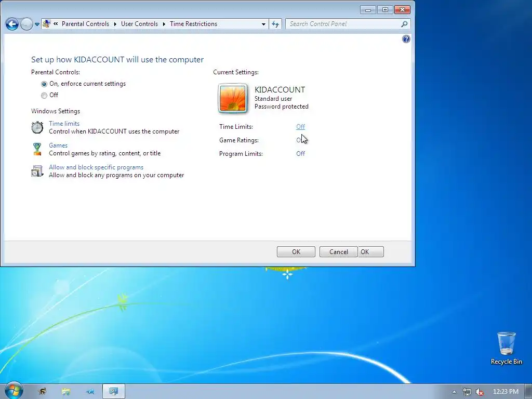Open the 12:23 PM taskbar clock
Viewport: 532px width, 399px height.
coord(506,392)
